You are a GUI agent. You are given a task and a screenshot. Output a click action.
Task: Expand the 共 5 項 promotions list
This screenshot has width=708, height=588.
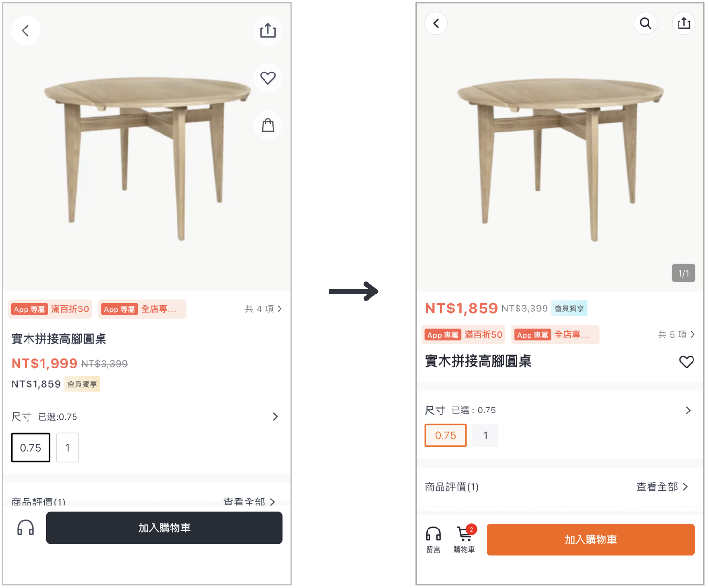(x=677, y=335)
